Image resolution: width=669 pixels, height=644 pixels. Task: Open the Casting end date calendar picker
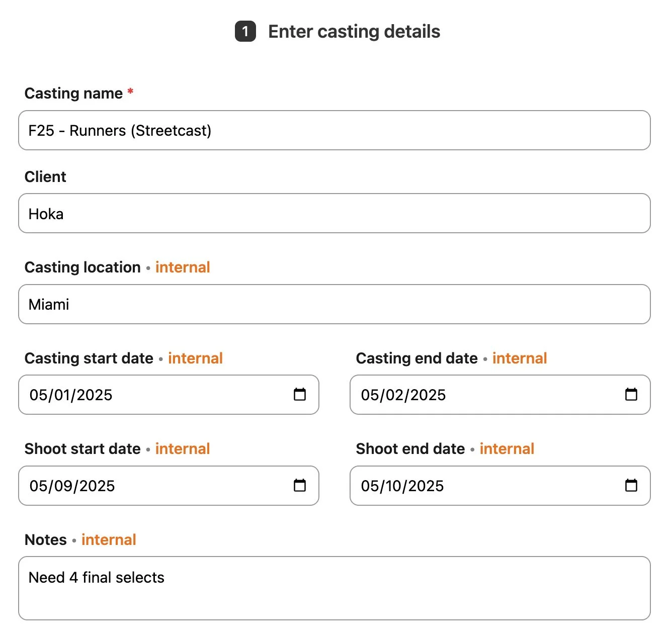point(631,395)
